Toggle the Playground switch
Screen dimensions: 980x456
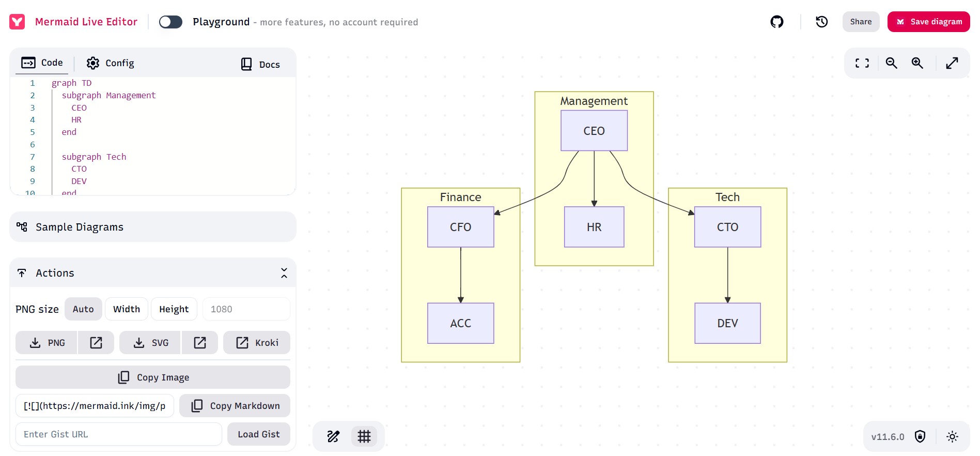tap(170, 22)
